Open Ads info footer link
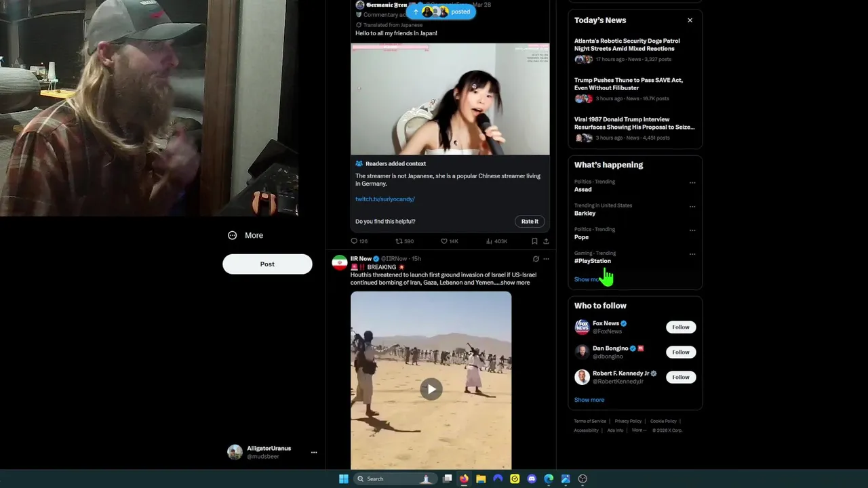 [x=615, y=430]
